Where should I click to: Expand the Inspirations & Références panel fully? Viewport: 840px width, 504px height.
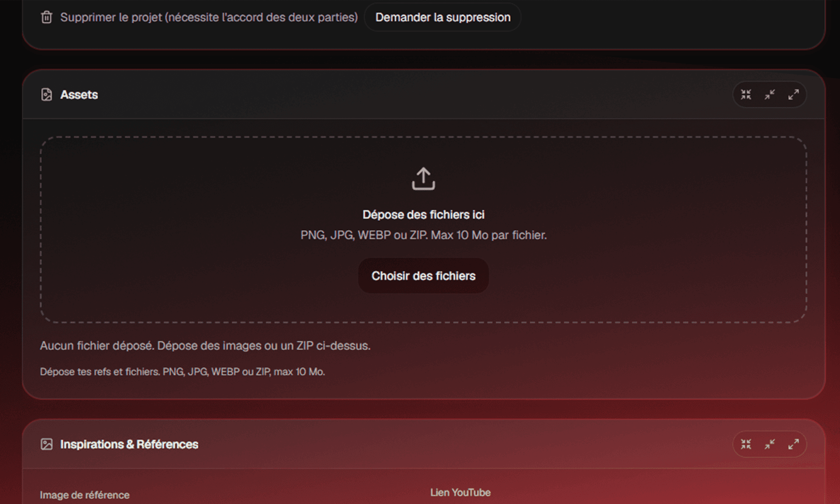pos(793,444)
